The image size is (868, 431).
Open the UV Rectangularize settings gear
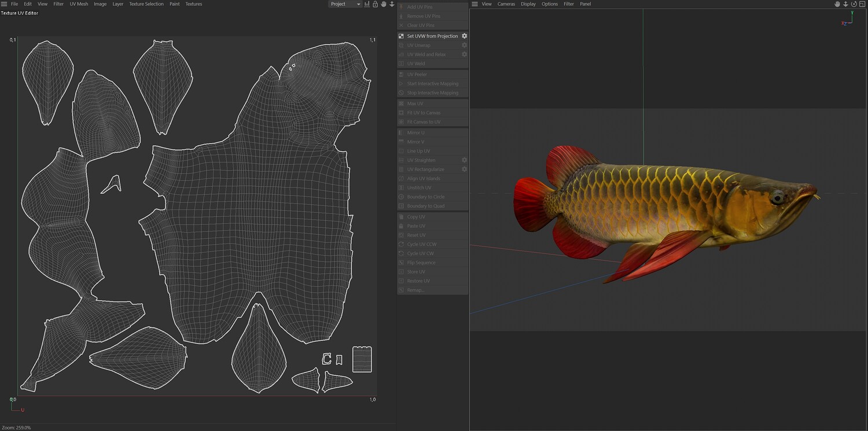[464, 170]
